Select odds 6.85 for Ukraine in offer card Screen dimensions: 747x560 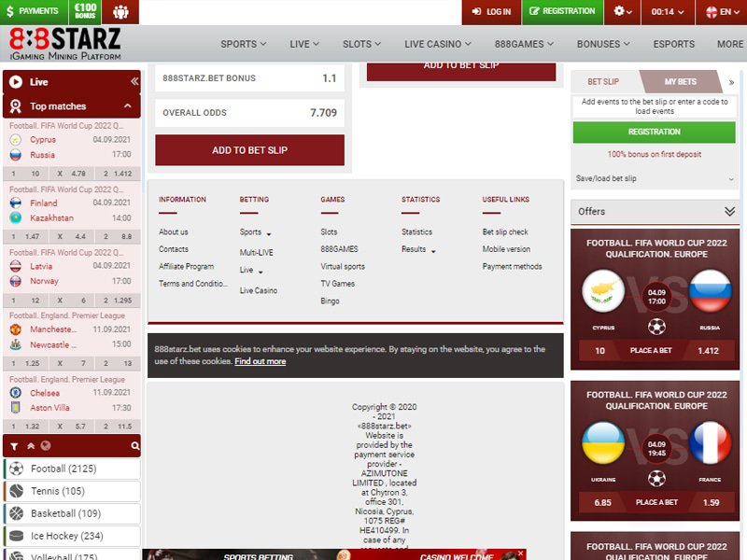(602, 502)
